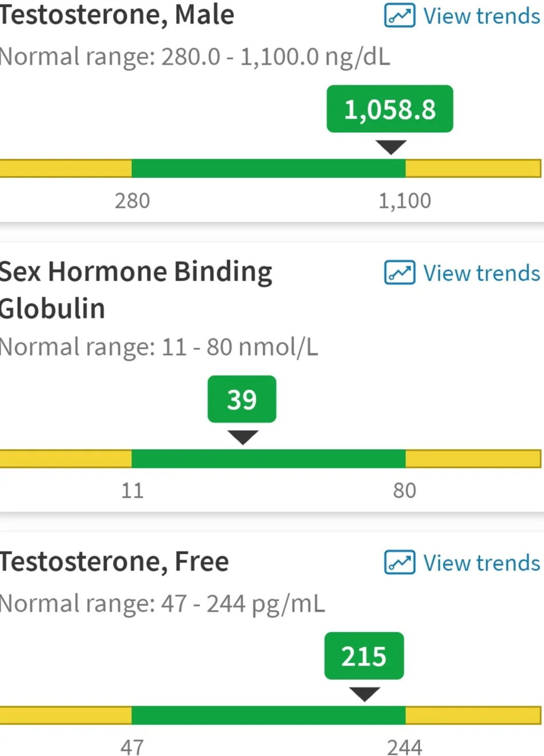This screenshot has width=544, height=756.
Task: Click the green range bar for Testosterone, Free
Action: coord(268,715)
